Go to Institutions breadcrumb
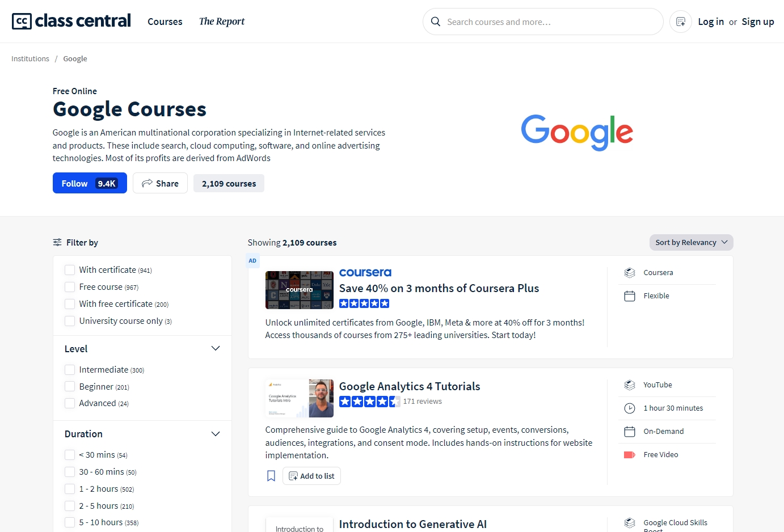 pyautogui.click(x=30, y=58)
